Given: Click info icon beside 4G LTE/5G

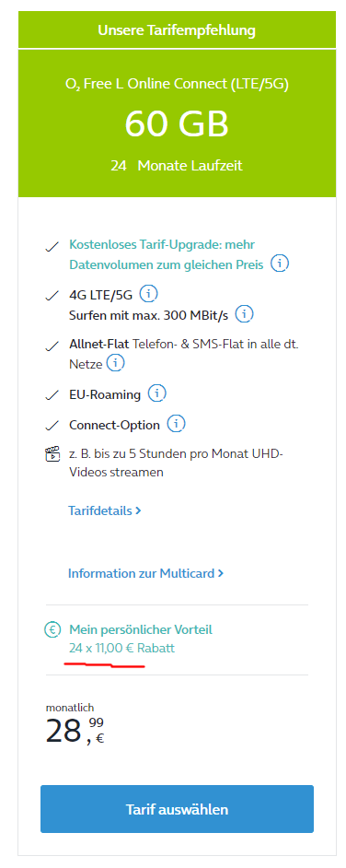Looking at the screenshot, I should (148, 293).
